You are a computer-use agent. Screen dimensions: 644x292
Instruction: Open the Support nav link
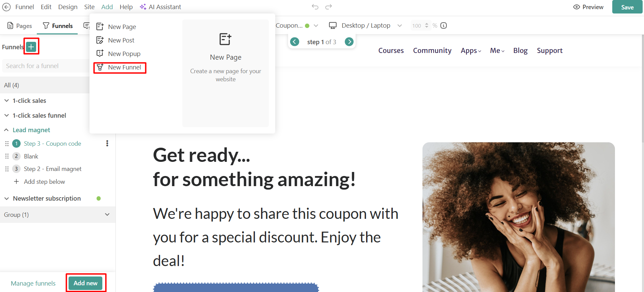550,51
